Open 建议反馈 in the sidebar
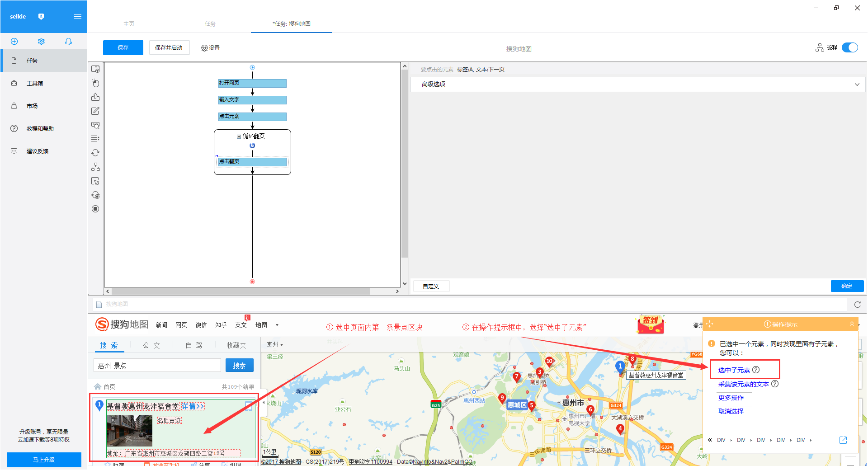868x470 pixels. pos(44,151)
